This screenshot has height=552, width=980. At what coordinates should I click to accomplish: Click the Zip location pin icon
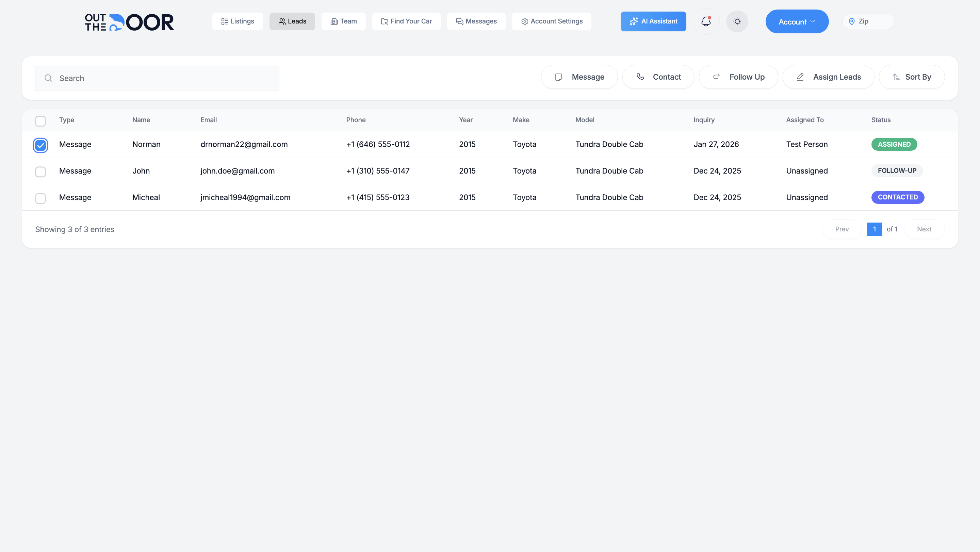(x=852, y=21)
